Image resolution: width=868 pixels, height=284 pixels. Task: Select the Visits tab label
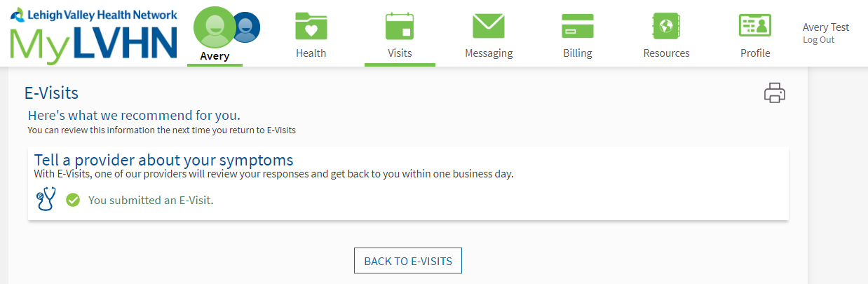400,53
